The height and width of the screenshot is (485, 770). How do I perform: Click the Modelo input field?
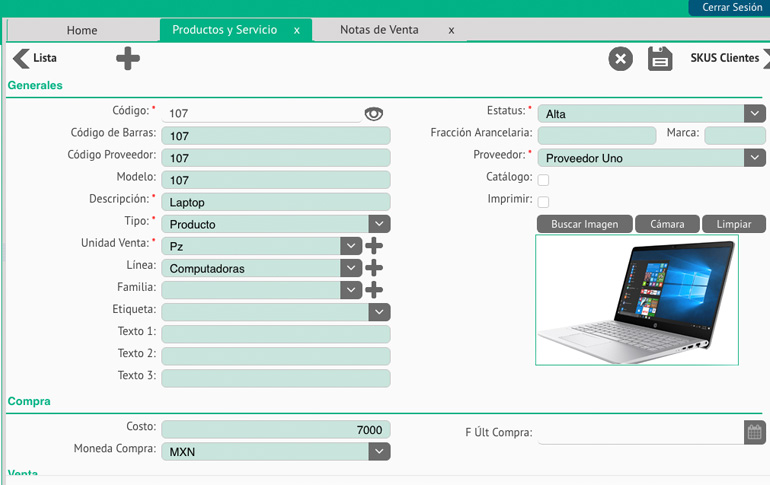click(x=276, y=180)
